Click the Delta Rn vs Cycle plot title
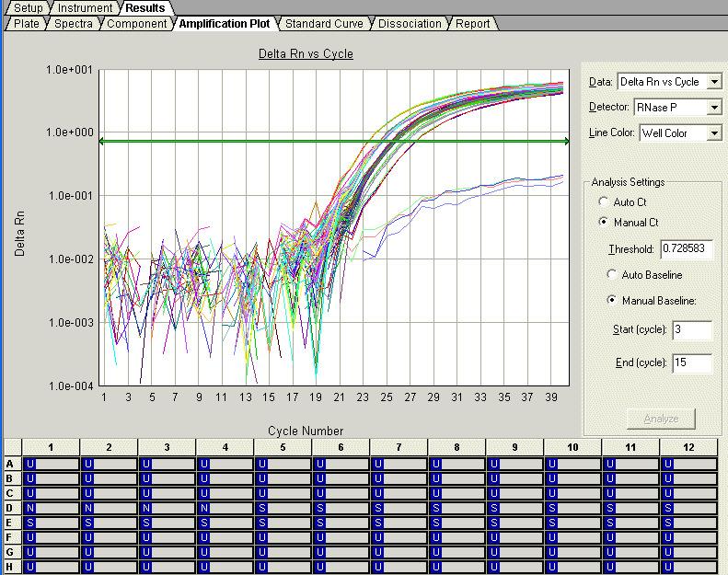Screen dimensions: 728x575 [306, 54]
